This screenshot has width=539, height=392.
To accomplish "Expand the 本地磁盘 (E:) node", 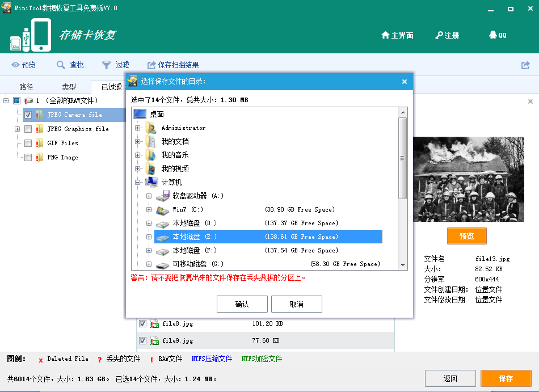I will pyautogui.click(x=149, y=237).
